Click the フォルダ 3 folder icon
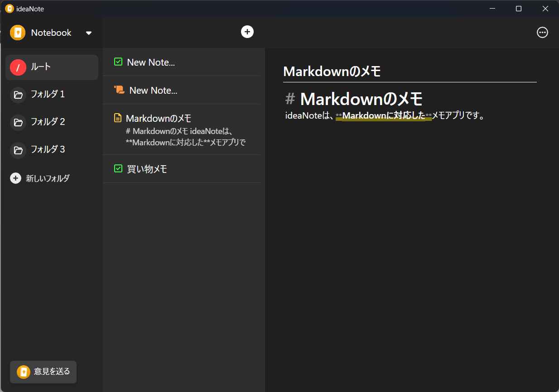Screen dimensions: 559x392 [x=18, y=150]
